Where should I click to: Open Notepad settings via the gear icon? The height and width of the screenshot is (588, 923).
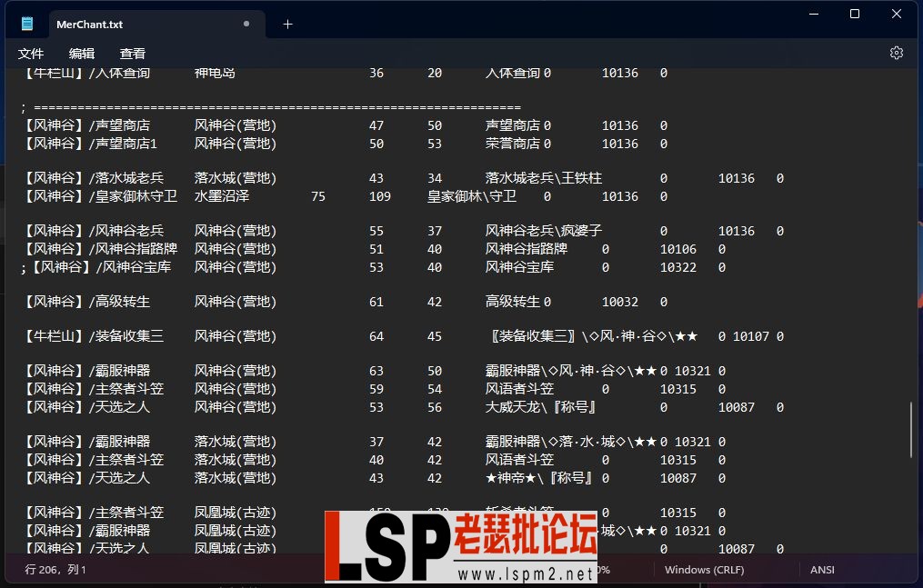coord(897,53)
